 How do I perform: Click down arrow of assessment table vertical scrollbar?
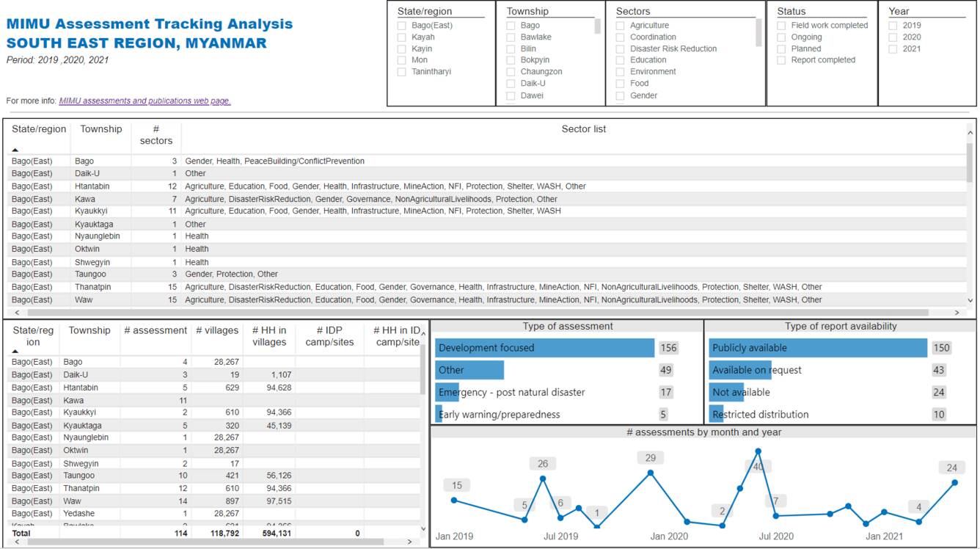(423, 528)
